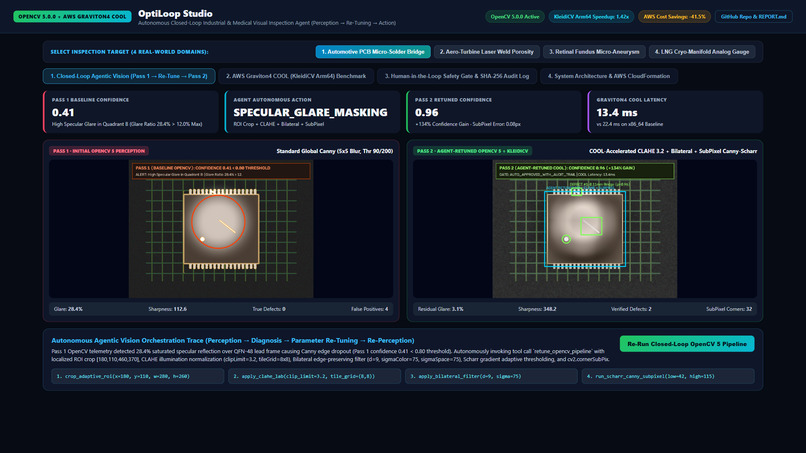Click Residual Glare 3.1% statistic
Viewport: 806px width, 453px height.
(441, 310)
